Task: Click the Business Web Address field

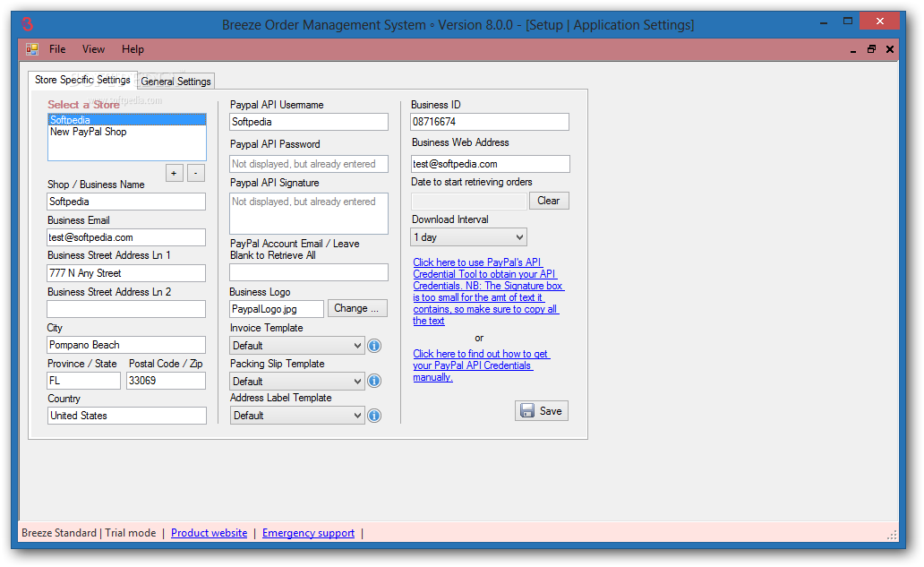Action: tap(491, 164)
